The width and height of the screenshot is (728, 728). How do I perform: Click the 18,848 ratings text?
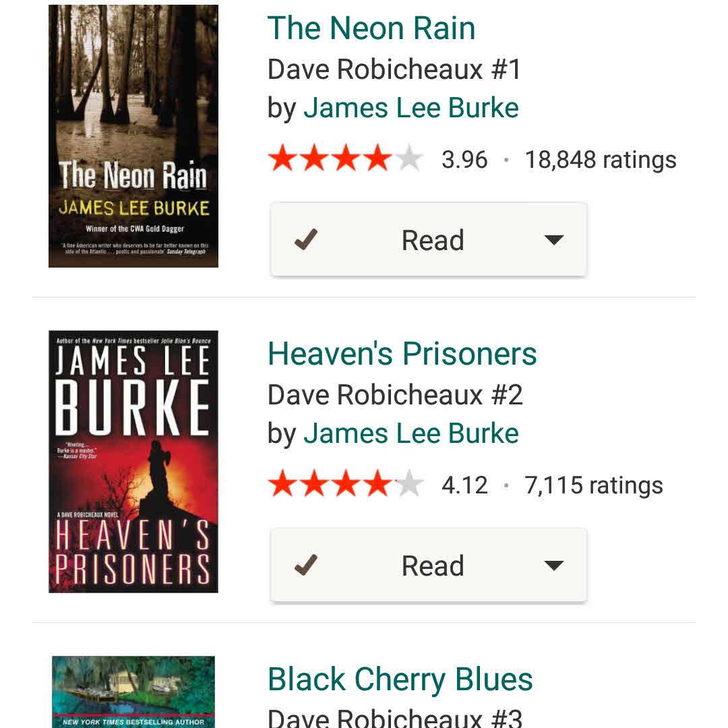(x=601, y=160)
